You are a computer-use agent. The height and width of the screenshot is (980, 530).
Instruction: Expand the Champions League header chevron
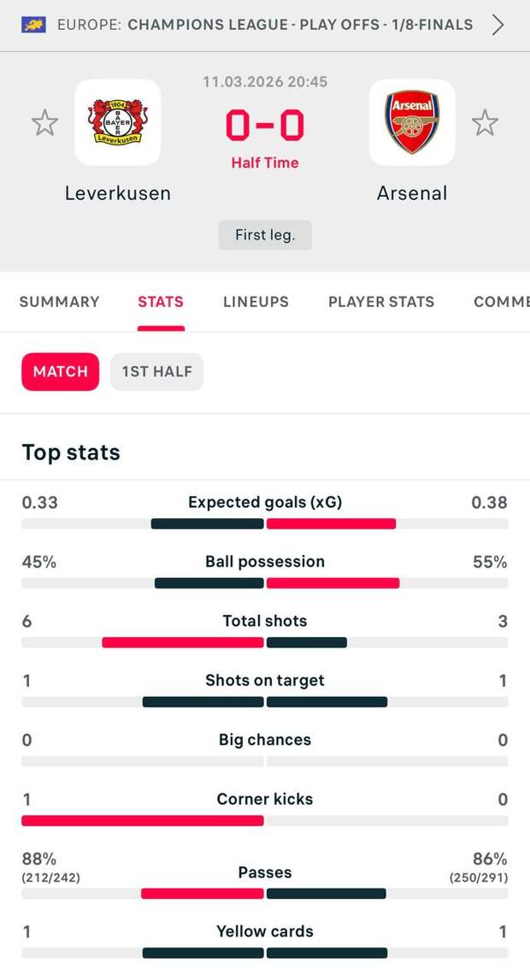pyautogui.click(x=498, y=24)
